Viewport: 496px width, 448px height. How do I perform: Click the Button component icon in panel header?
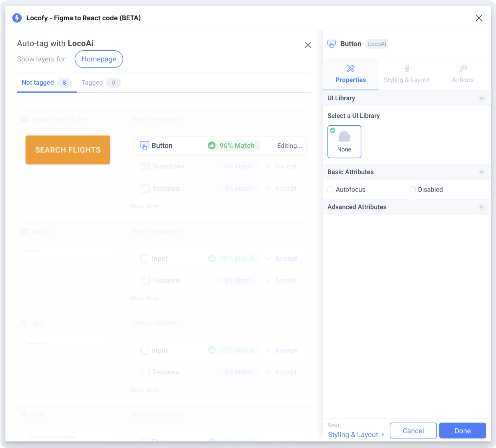tap(331, 44)
